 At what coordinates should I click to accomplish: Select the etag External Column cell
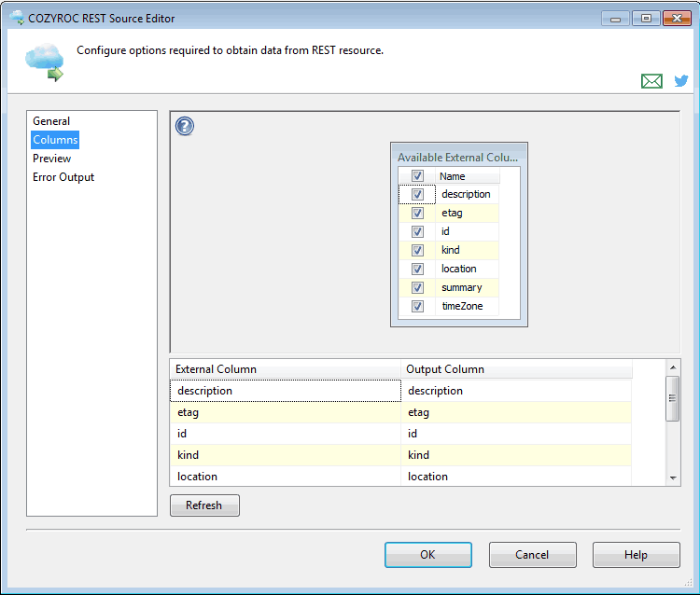tap(286, 412)
